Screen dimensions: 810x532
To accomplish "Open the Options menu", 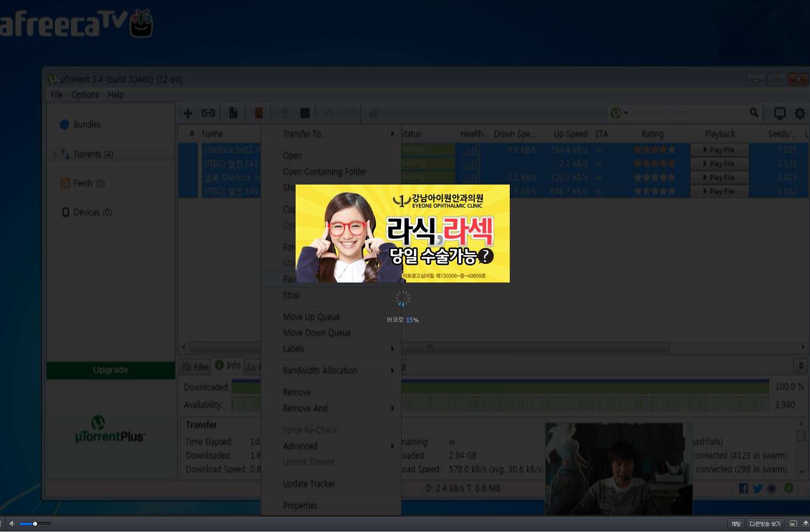I will tap(85, 95).
